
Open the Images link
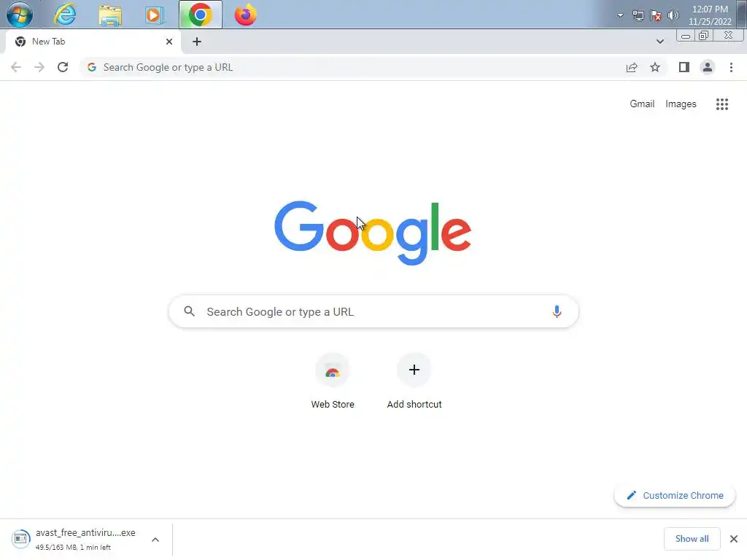click(x=681, y=104)
